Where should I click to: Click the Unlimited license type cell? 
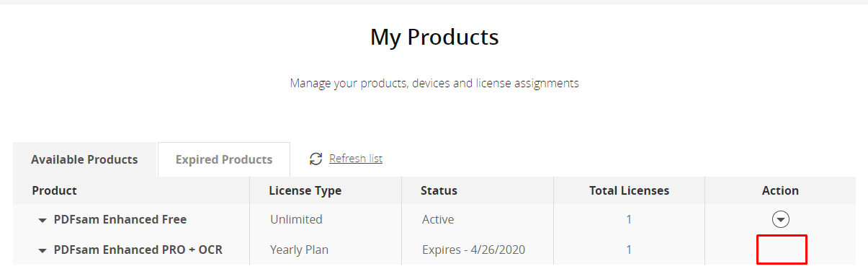(296, 219)
